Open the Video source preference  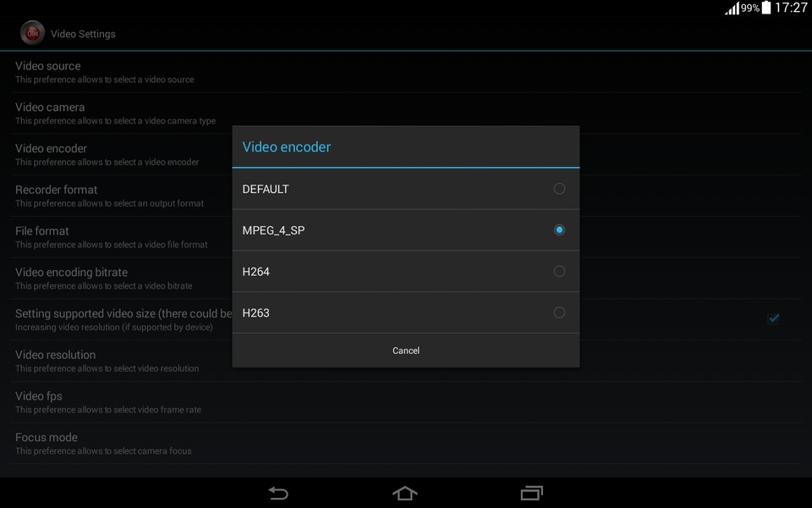point(406,72)
